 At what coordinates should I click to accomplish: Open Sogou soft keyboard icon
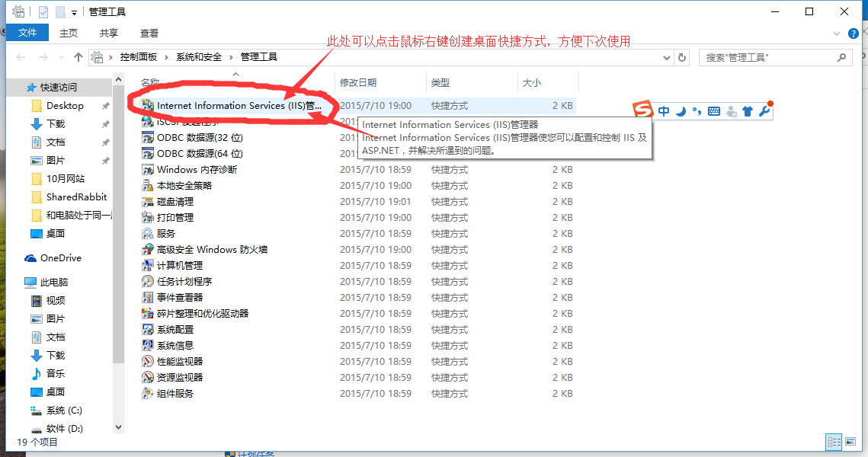point(714,111)
